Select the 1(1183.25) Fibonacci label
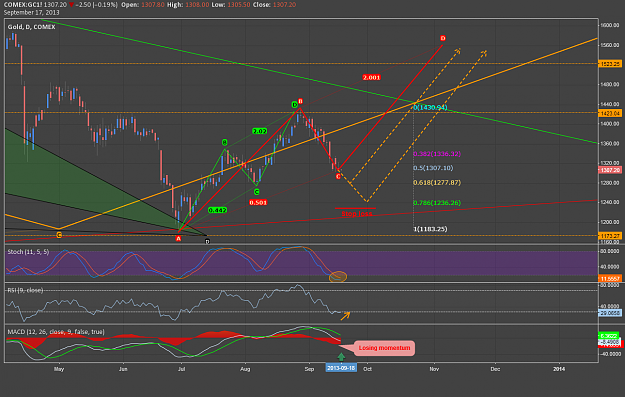This screenshot has width=625, height=397. pos(430,229)
